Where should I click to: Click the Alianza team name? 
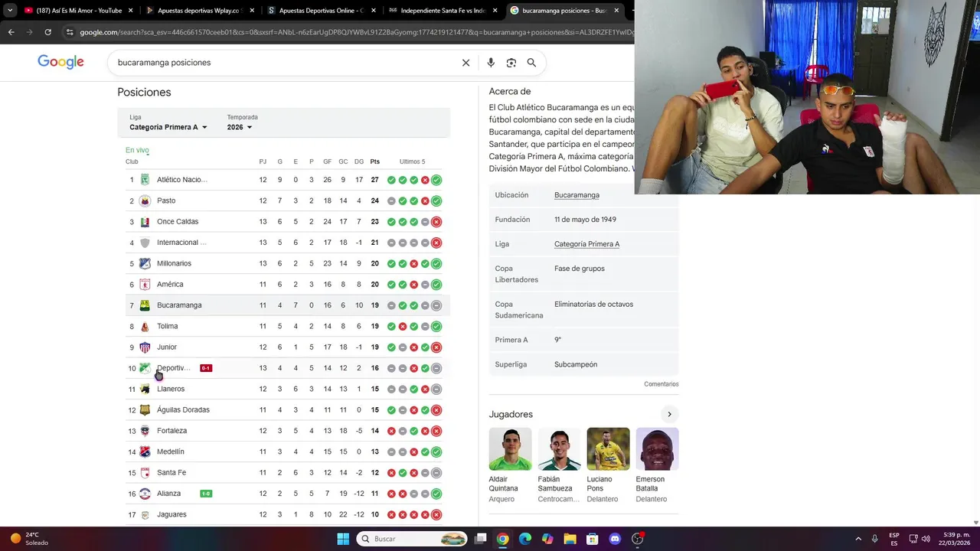(168, 494)
